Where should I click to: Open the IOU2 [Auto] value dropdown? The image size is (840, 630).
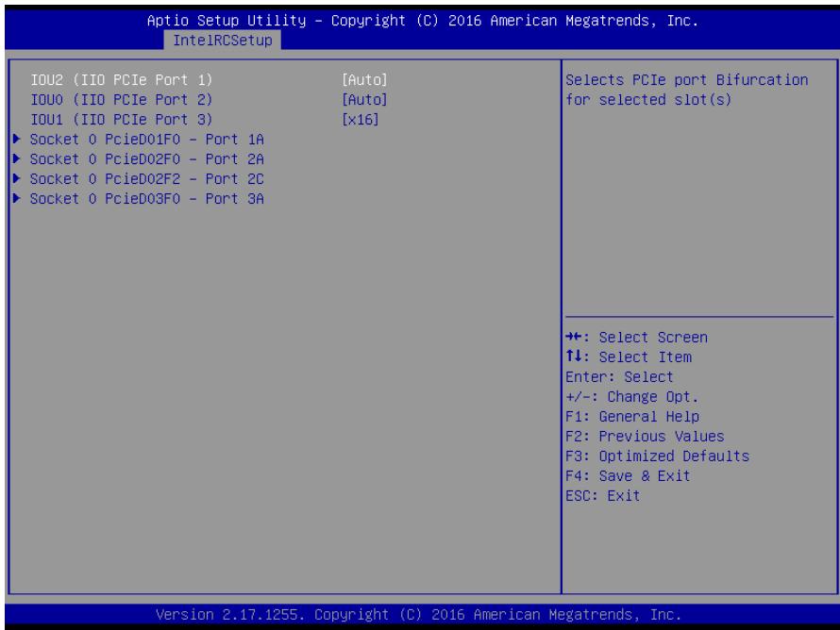364,80
